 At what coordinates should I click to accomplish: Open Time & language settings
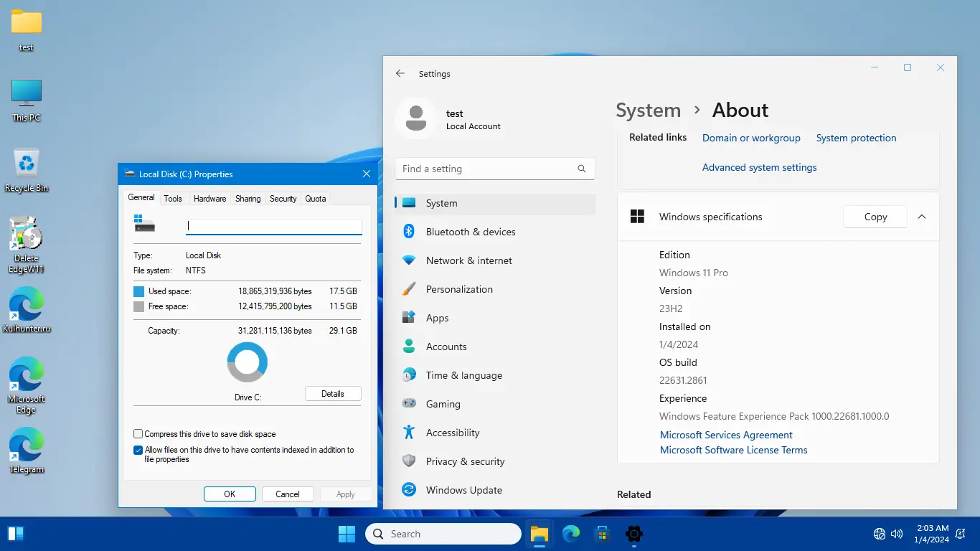point(495,375)
